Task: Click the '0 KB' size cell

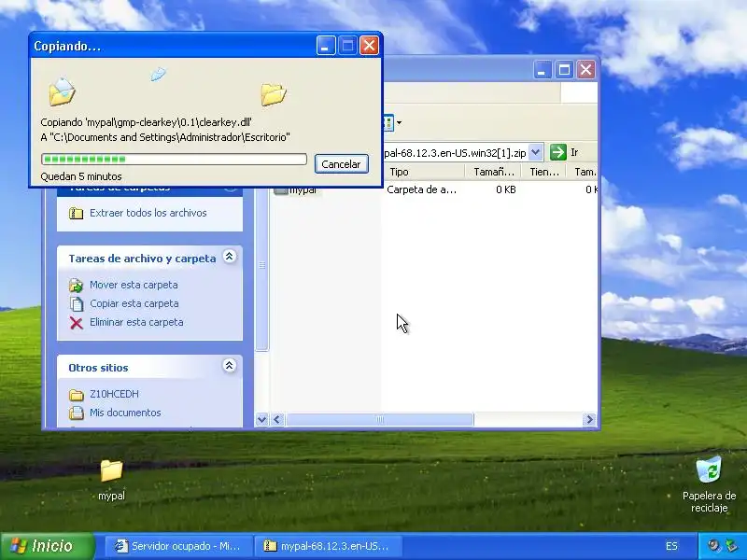Action: click(505, 189)
